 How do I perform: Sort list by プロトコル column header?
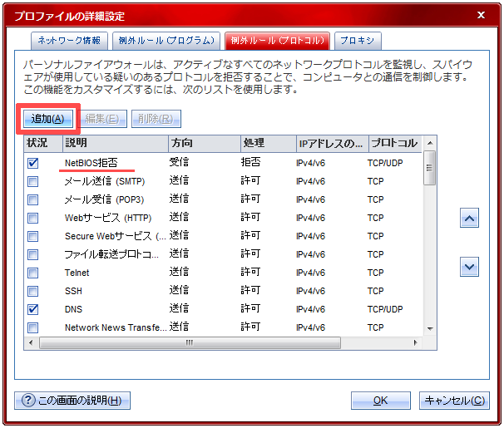(394, 143)
